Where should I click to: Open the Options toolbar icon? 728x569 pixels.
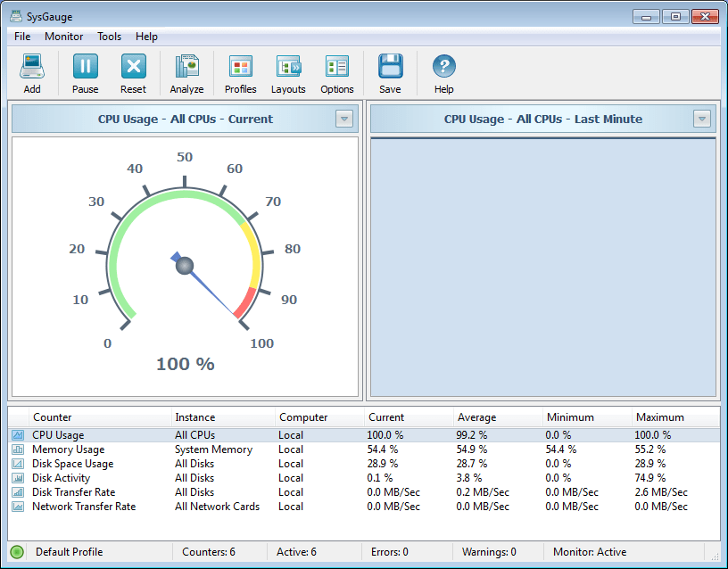click(x=337, y=66)
